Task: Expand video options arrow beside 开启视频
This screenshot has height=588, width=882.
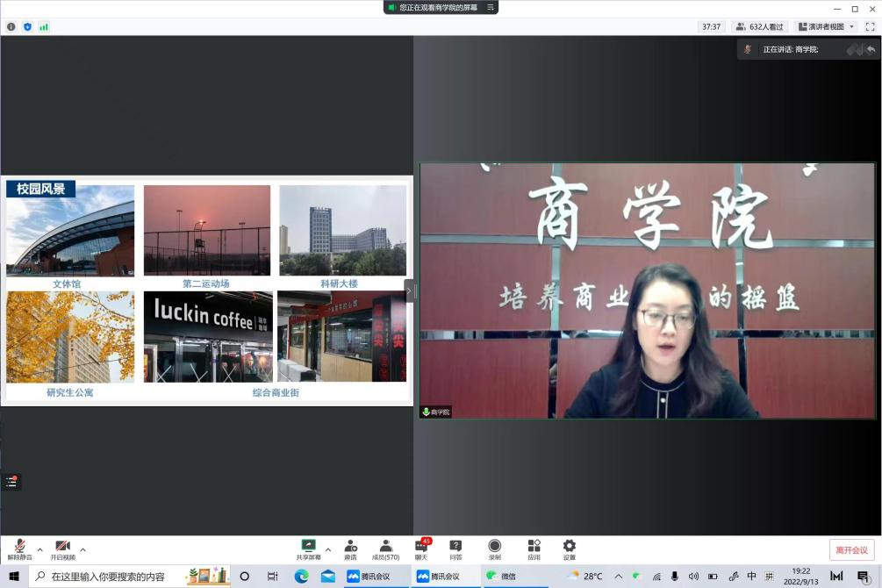Action: tap(83, 549)
